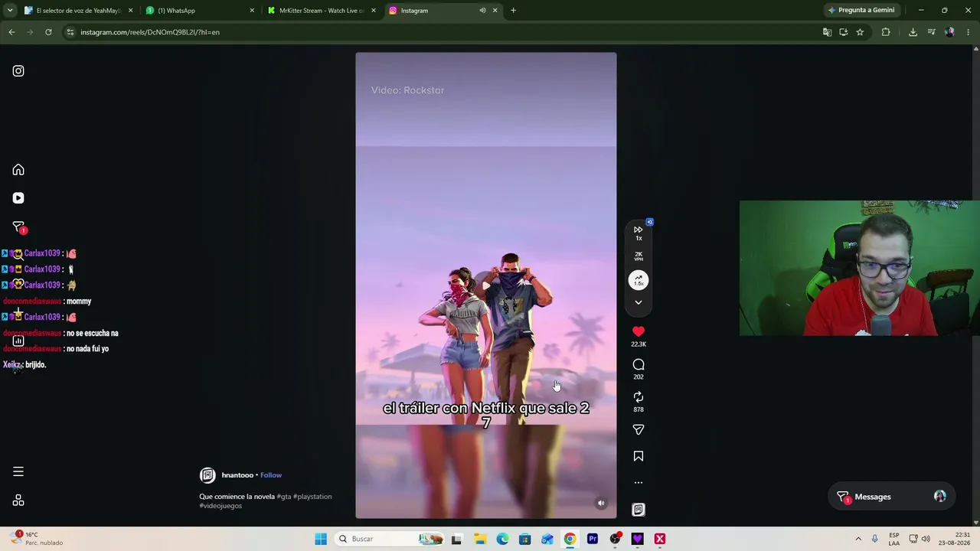Open Task View from the taskbar
Screen dimensions: 980x551
457,539
